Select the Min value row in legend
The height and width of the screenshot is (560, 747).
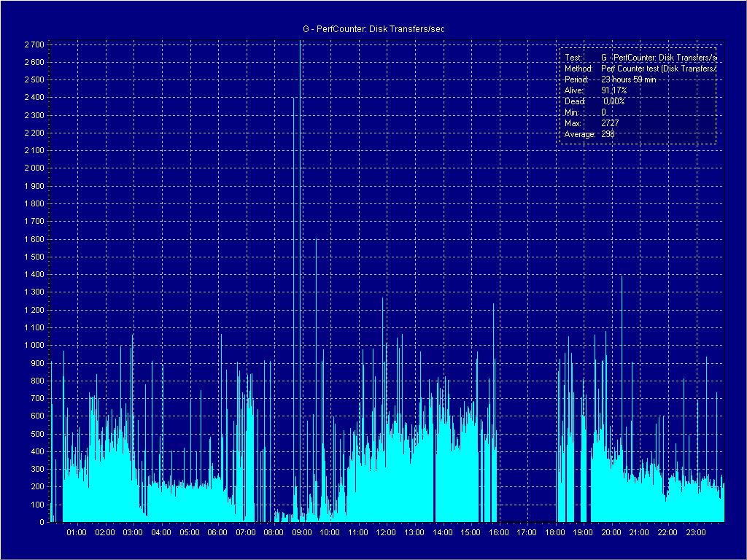[x=585, y=112]
